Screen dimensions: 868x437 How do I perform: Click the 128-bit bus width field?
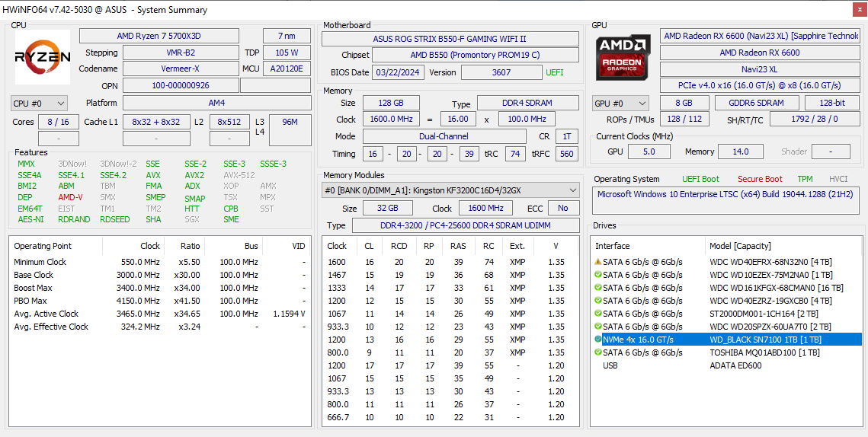click(832, 103)
